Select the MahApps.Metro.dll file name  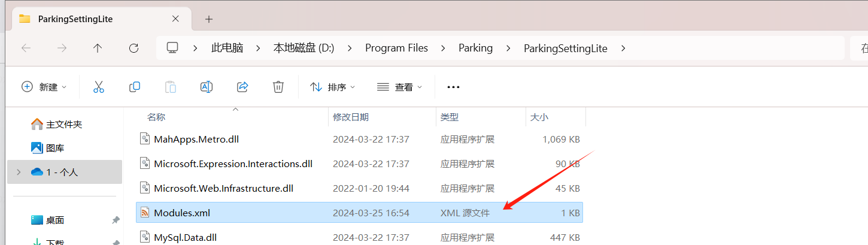(x=196, y=139)
